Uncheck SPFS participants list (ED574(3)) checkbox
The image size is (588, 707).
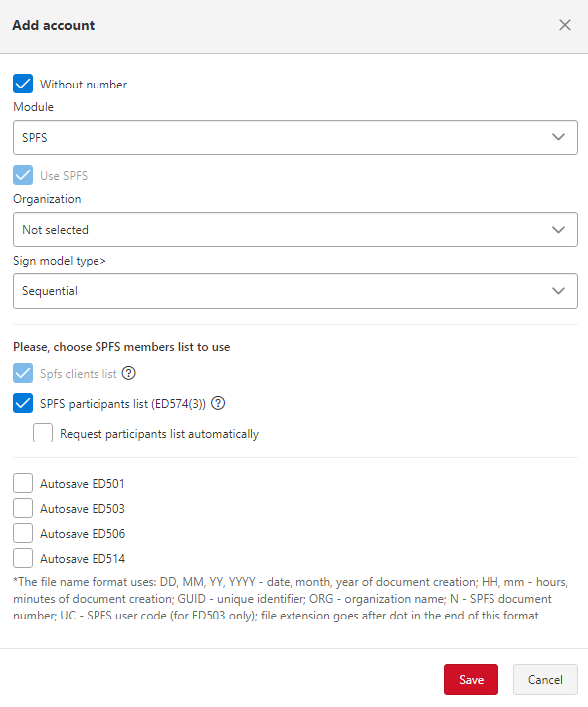pos(23,403)
